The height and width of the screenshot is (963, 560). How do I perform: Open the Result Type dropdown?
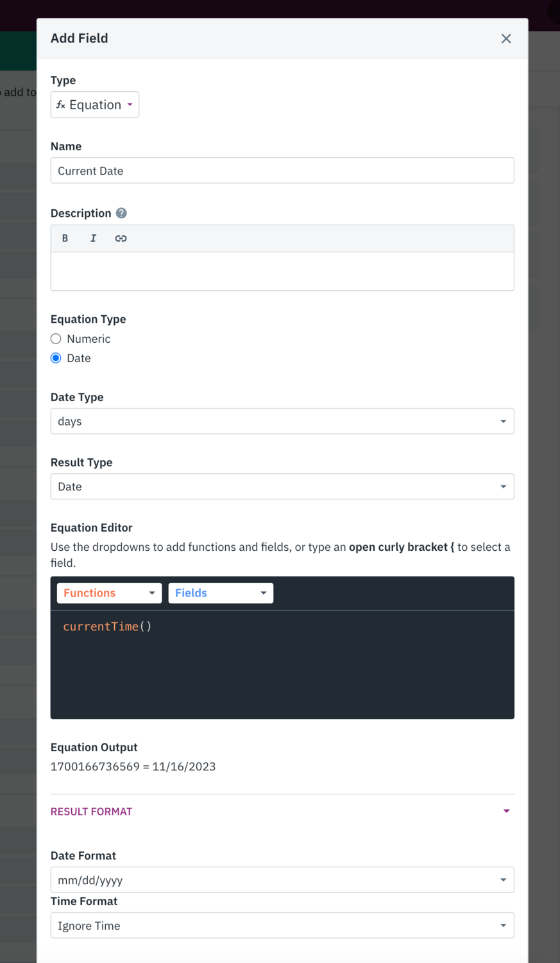282,487
